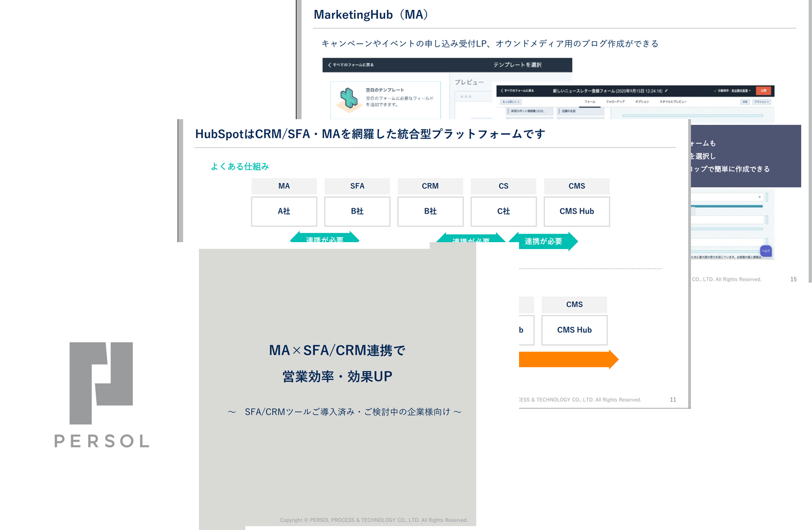Click the pencil icon to edit the form title
This screenshot has height=530, width=812.
[666, 90]
